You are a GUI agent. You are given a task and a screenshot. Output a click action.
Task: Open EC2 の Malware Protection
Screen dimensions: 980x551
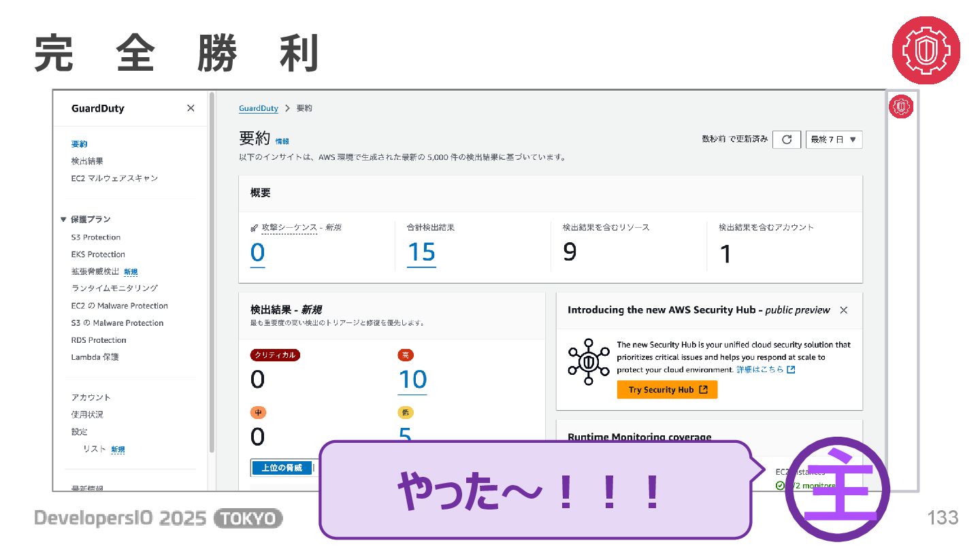tap(119, 306)
